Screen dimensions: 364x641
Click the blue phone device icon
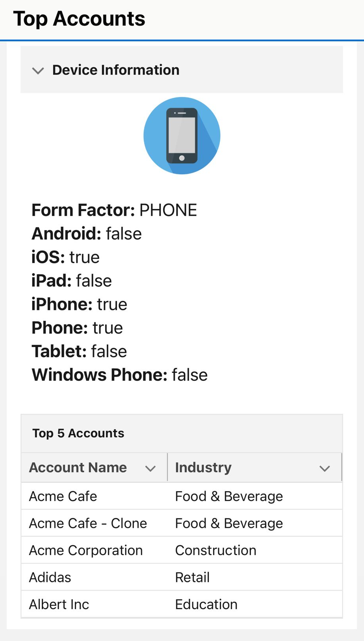182,136
